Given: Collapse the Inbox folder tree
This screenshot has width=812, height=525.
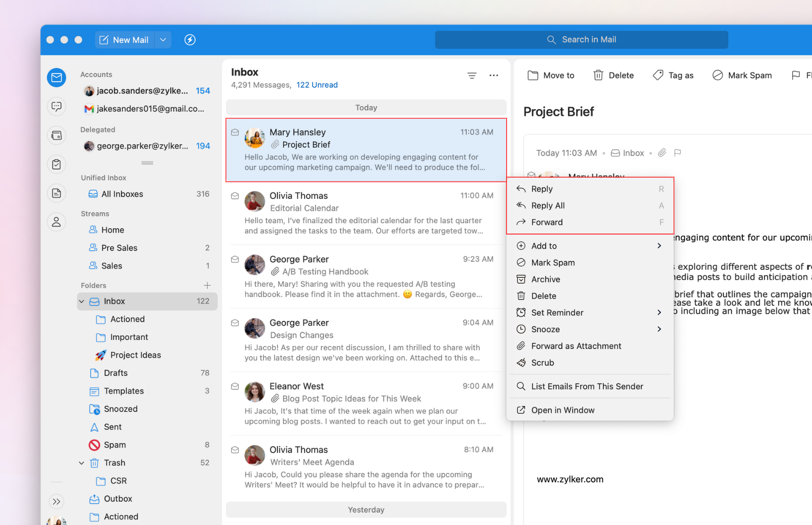Looking at the screenshot, I should pyautogui.click(x=82, y=301).
